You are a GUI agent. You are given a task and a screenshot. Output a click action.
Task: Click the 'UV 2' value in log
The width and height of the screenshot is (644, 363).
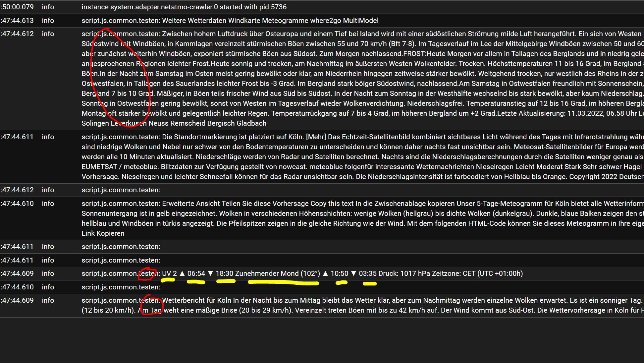click(169, 273)
